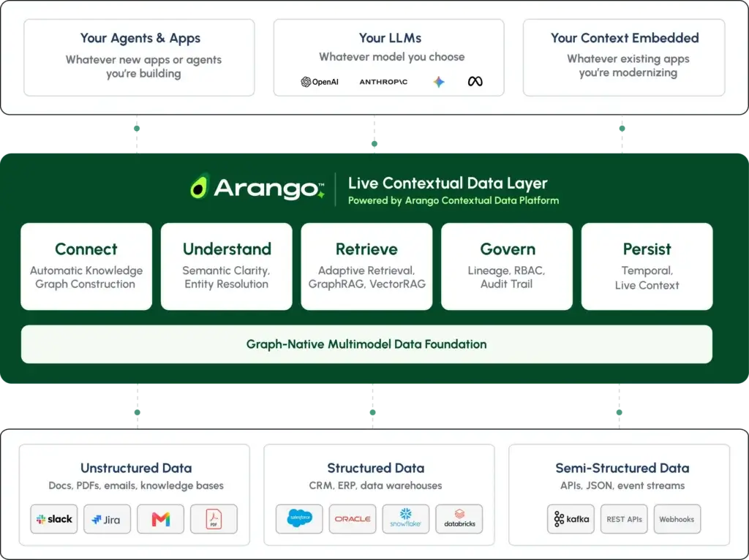Select the Kafka logo tile

click(x=571, y=519)
